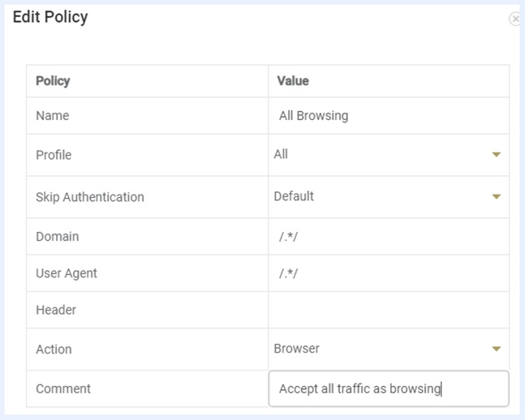Select the User Agent row label

(67, 273)
